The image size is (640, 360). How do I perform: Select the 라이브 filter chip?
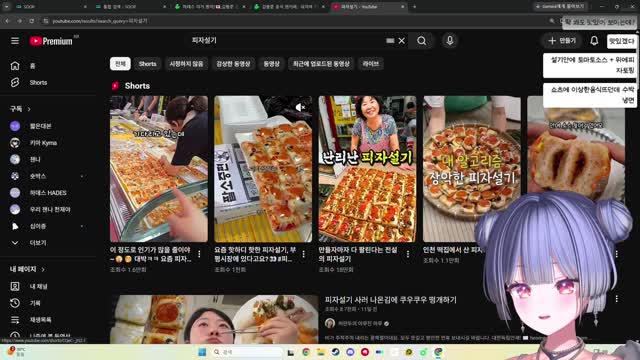pyautogui.click(x=371, y=64)
